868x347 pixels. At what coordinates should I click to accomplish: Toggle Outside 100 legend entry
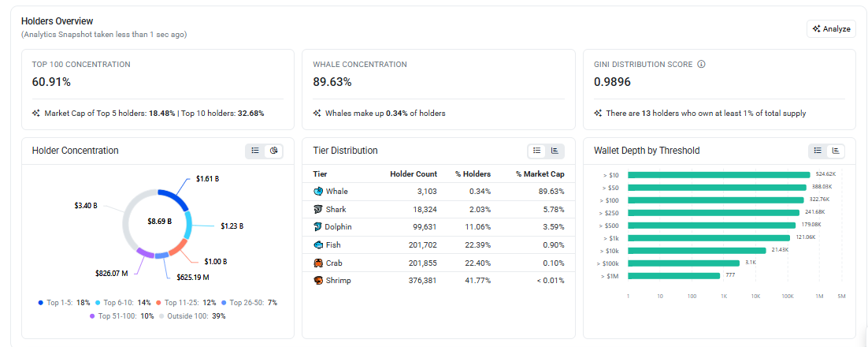coord(192,316)
